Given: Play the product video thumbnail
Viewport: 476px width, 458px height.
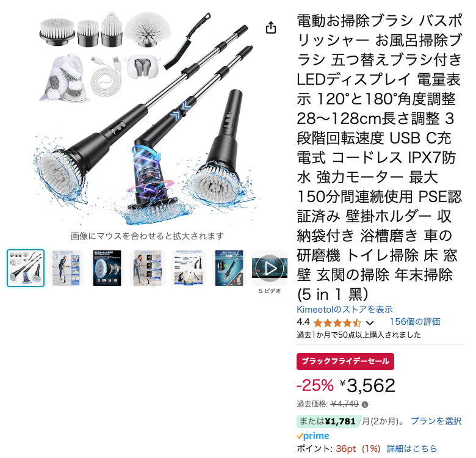Looking at the screenshot, I should [x=270, y=268].
